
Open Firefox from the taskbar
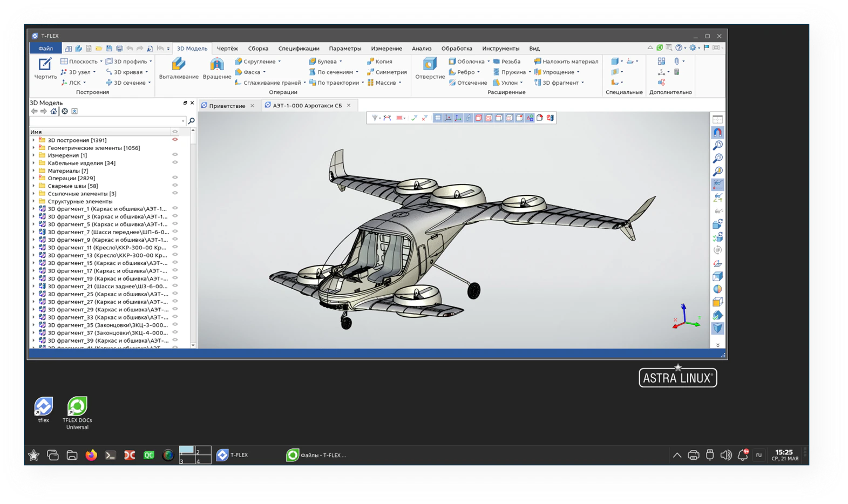tap(91, 455)
